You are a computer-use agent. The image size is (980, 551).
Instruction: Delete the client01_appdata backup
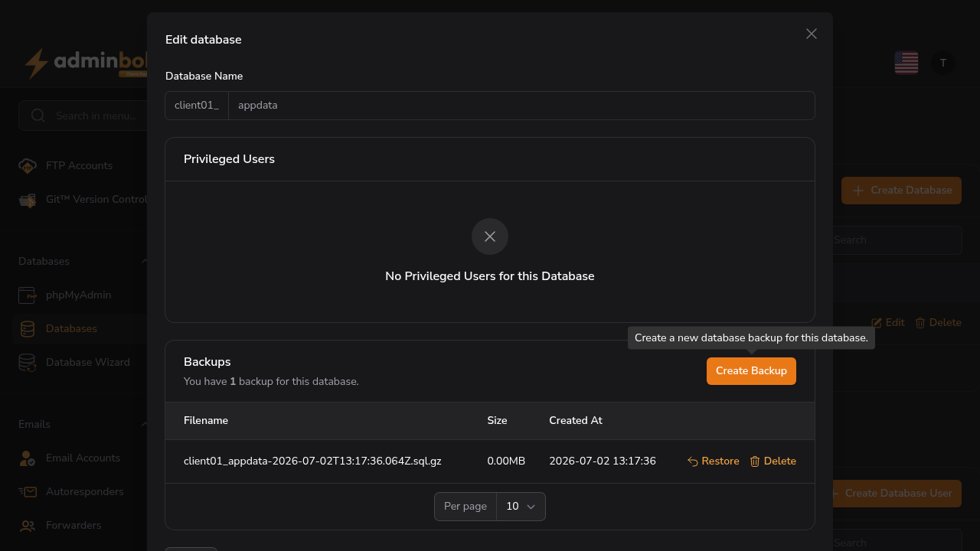point(773,461)
